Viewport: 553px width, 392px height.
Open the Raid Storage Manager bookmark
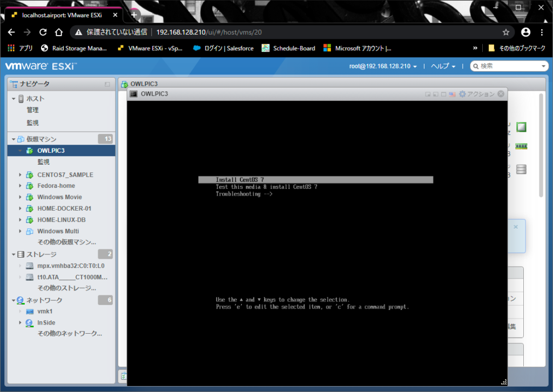(73, 48)
